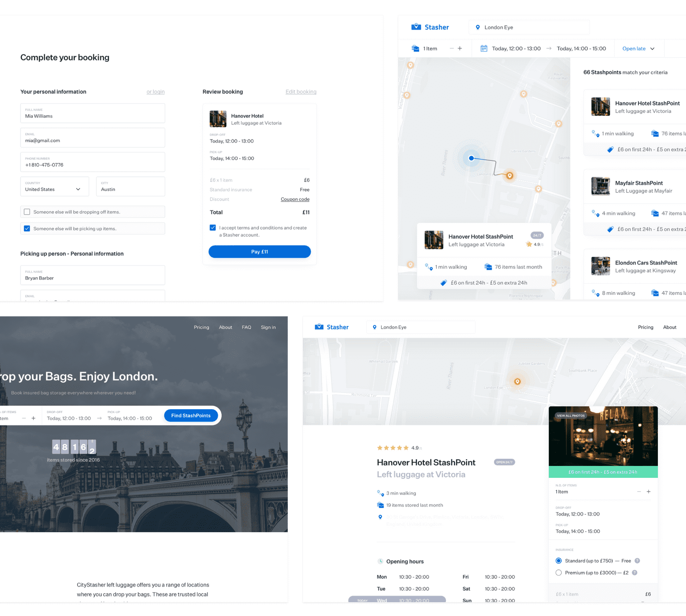Select Standard (up to £750) insurance

click(x=558, y=561)
